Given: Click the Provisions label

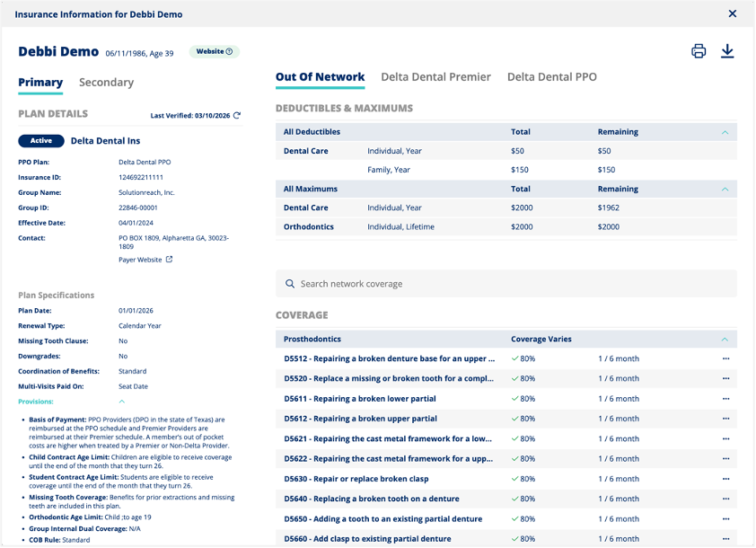Looking at the screenshot, I should [x=36, y=402].
